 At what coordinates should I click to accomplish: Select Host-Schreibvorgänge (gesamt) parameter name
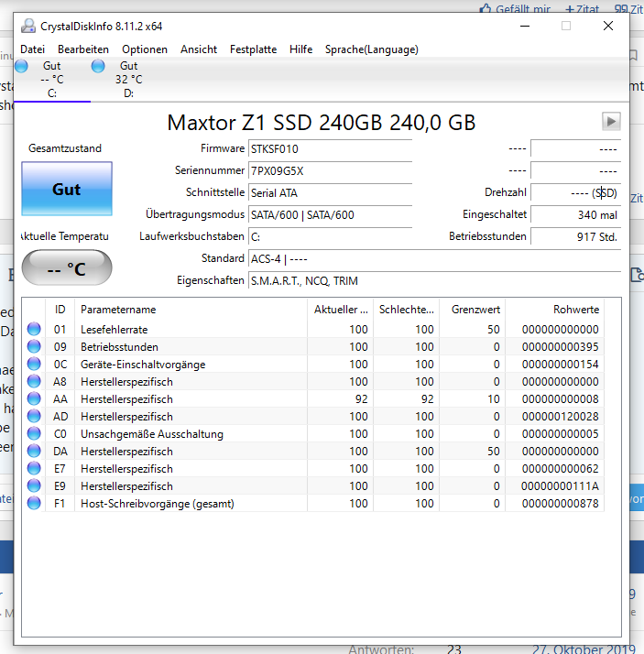[x=158, y=504]
